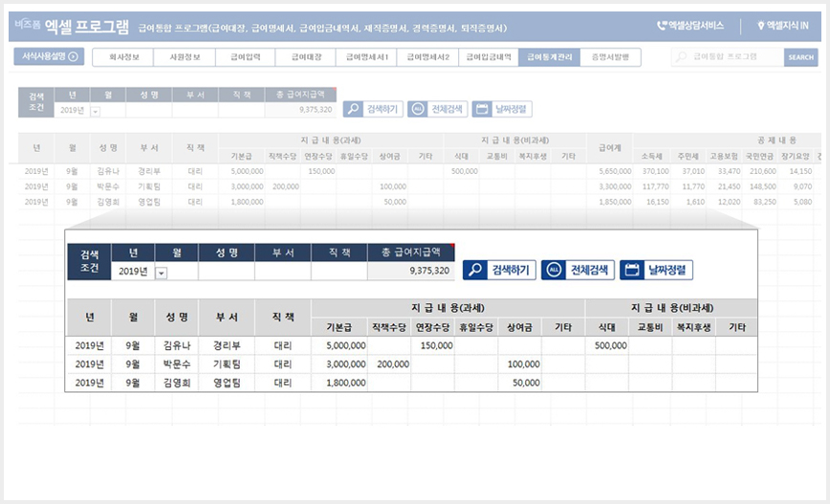The image size is (830, 504).
Task: Click the 150,000 연장수당 cell in enlarged table
Action: coord(432,345)
